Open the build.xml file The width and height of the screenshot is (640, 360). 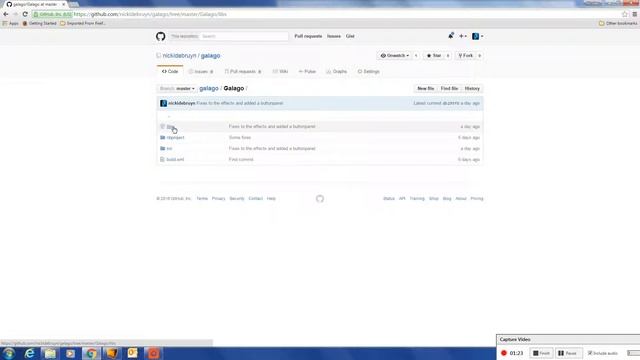coord(175,160)
